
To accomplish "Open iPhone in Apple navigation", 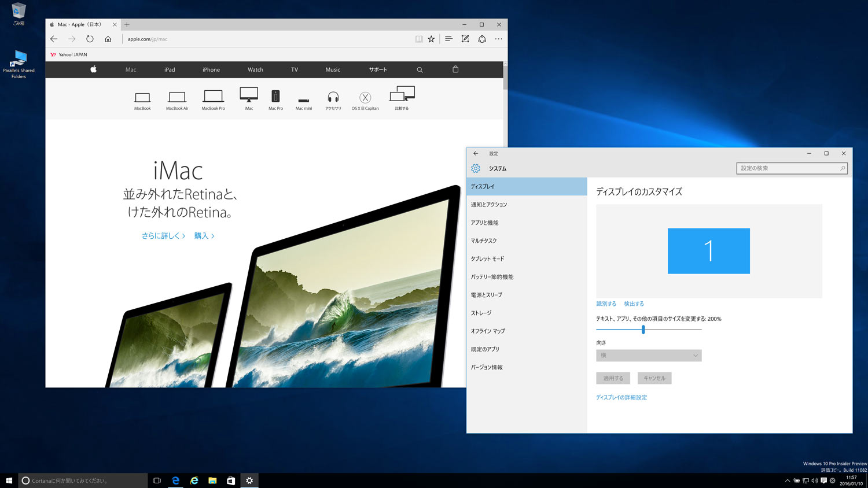I will (211, 69).
